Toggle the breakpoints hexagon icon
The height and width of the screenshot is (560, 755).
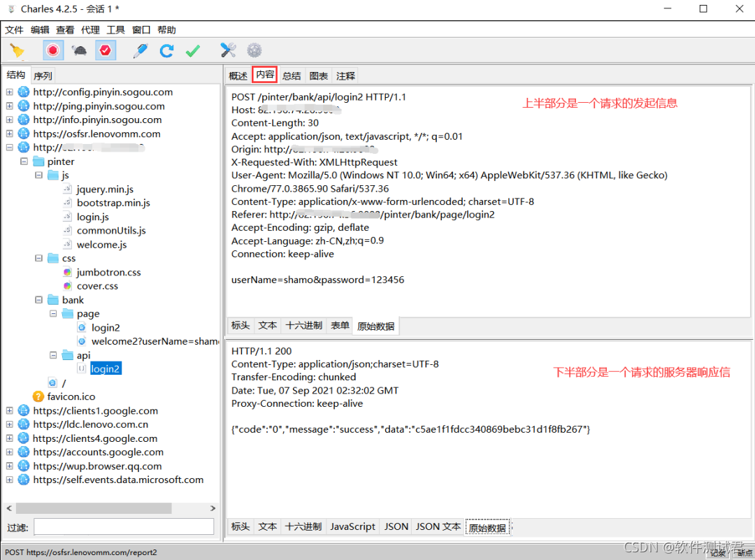coord(106,50)
